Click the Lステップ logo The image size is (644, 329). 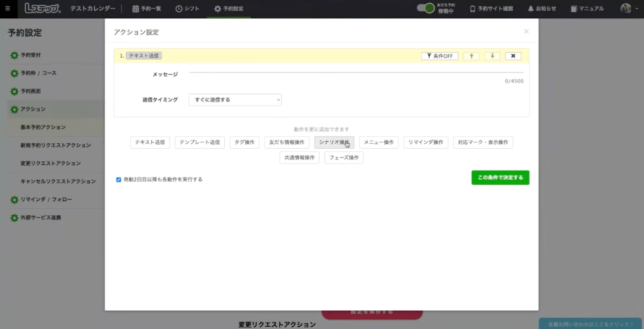click(42, 9)
